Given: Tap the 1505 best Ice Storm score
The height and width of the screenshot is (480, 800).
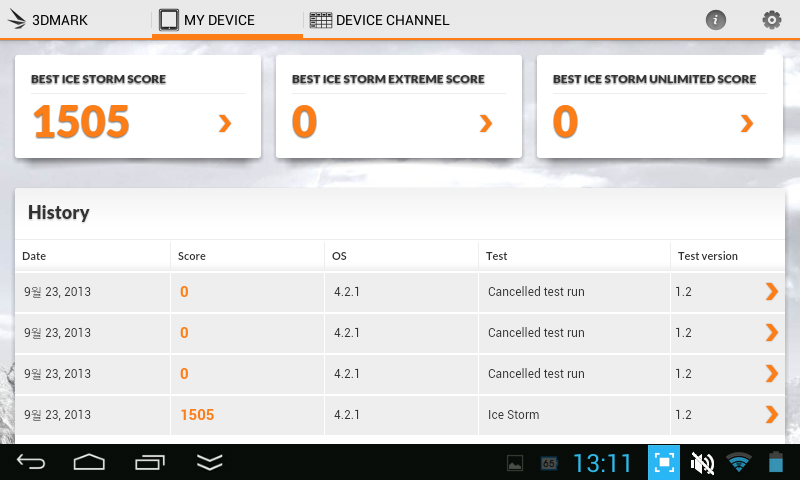Looking at the screenshot, I should point(81,121).
